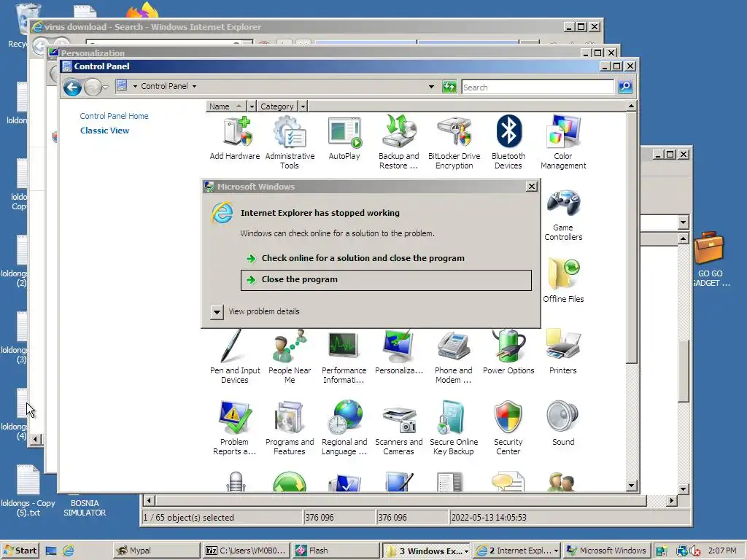Open the AutoPlay icon
Viewport: 747px width, 560px height.
[344, 138]
